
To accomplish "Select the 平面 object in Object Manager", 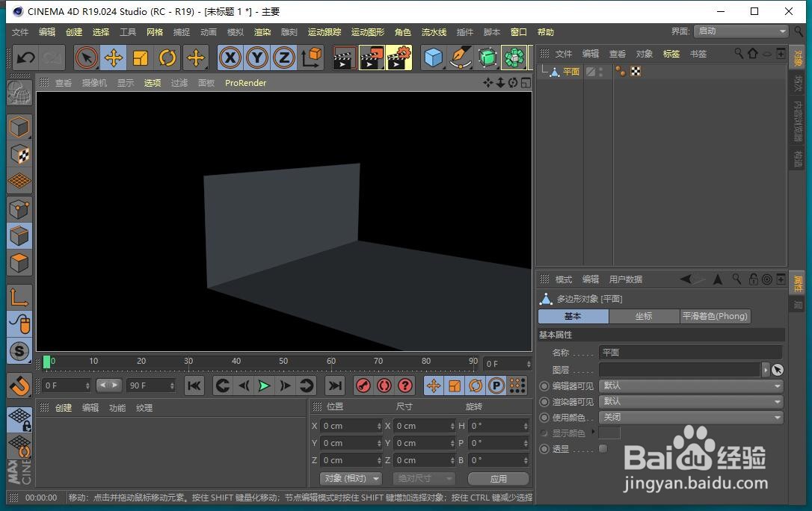I will click(x=571, y=72).
